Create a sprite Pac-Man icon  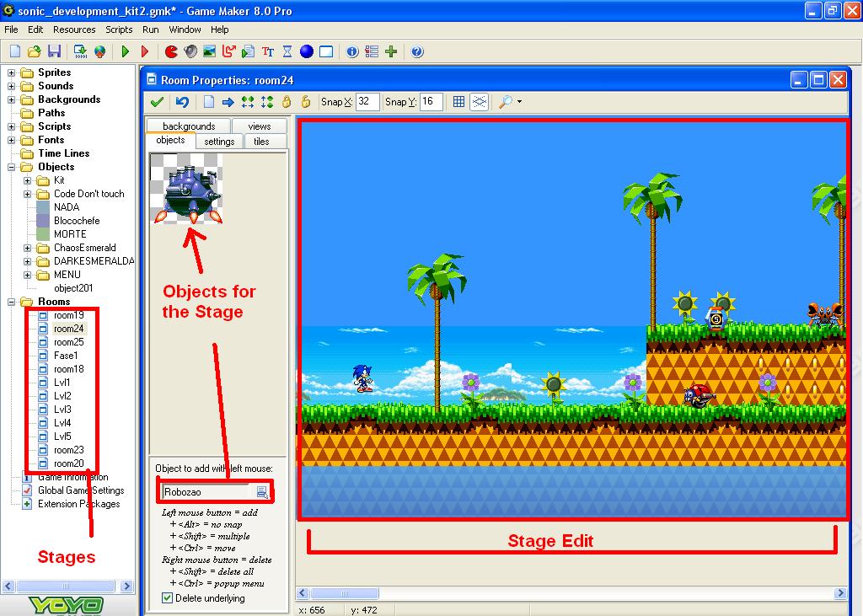click(x=171, y=51)
